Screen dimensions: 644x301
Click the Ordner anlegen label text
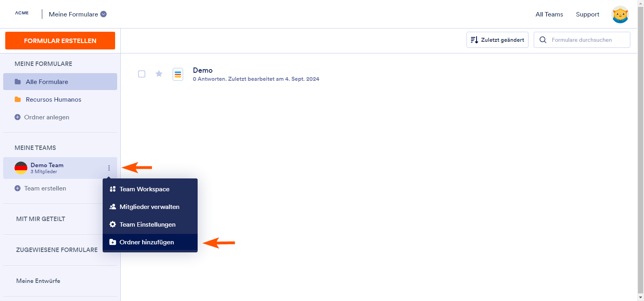tap(47, 117)
